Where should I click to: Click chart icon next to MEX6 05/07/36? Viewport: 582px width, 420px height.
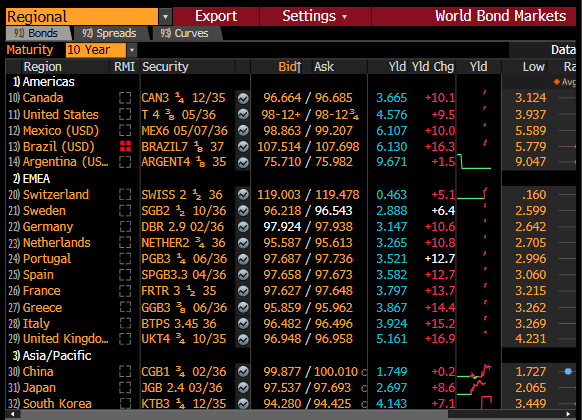[243, 130]
